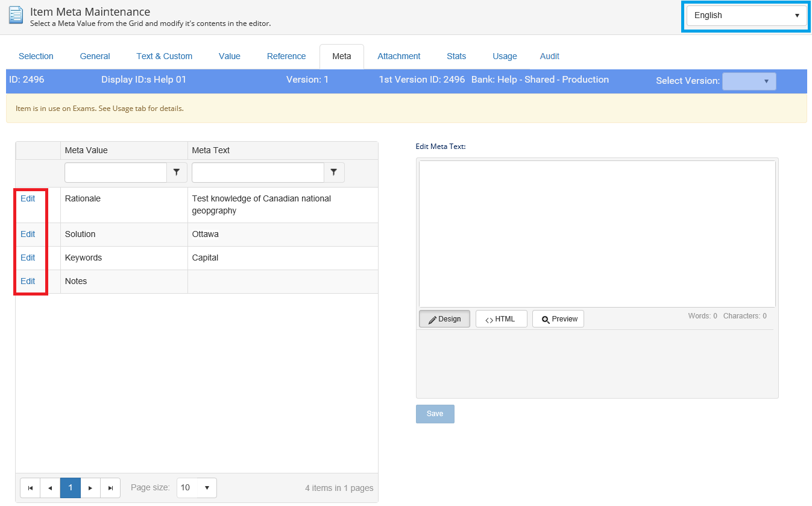Click the Meta Text filter funnel icon
Screen dimensions: 812x506
pos(334,172)
